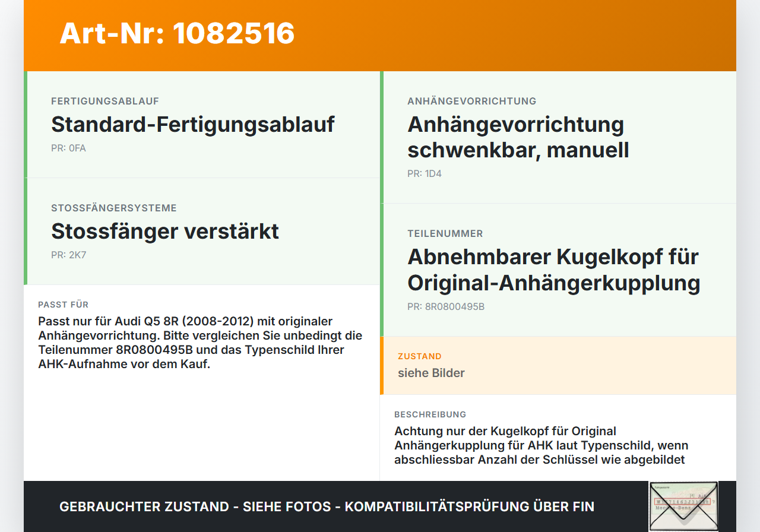Click the PR: 0FA code
This screenshot has width=760, height=532.
(68, 148)
